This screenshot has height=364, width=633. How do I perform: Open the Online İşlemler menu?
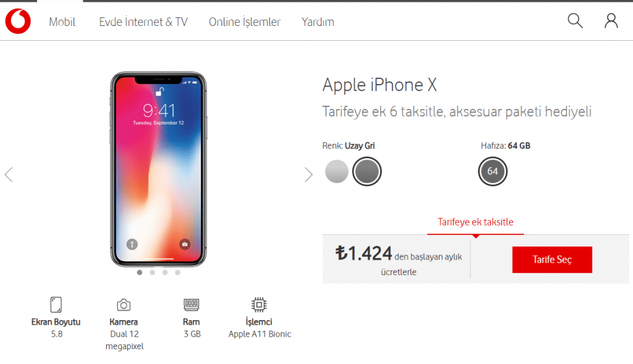244,22
